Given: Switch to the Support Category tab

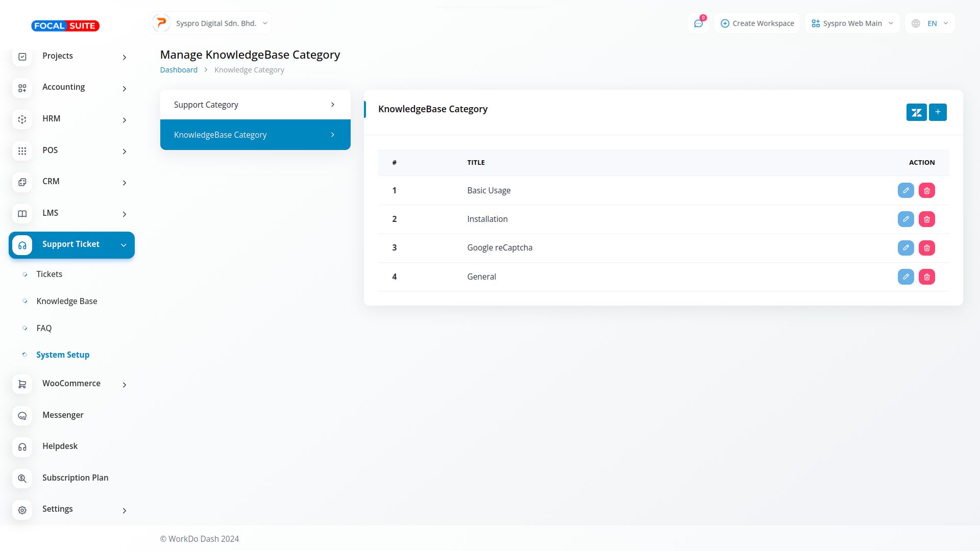Looking at the screenshot, I should point(255,105).
